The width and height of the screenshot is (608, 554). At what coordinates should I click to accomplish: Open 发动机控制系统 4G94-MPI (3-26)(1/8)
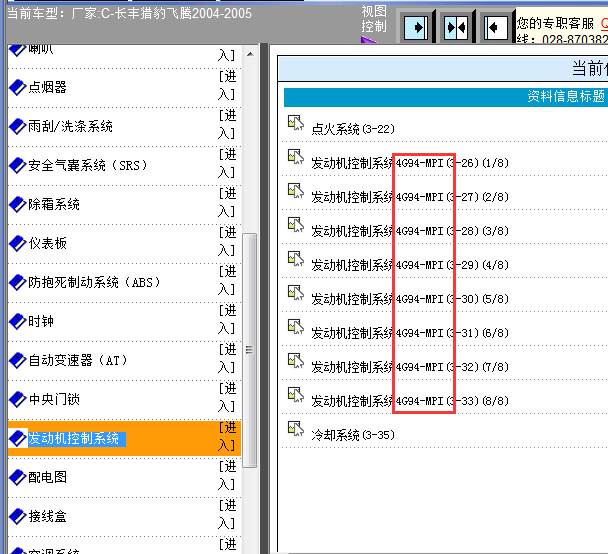tap(410, 163)
